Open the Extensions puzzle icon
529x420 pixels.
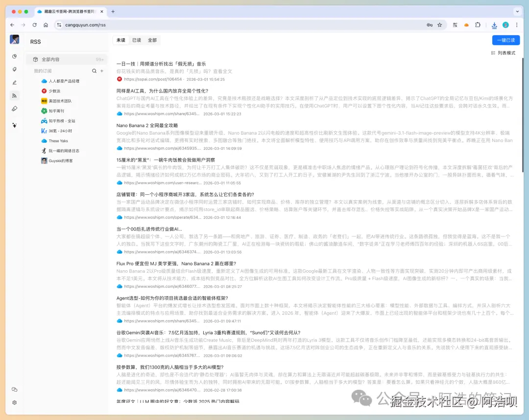[478, 25]
